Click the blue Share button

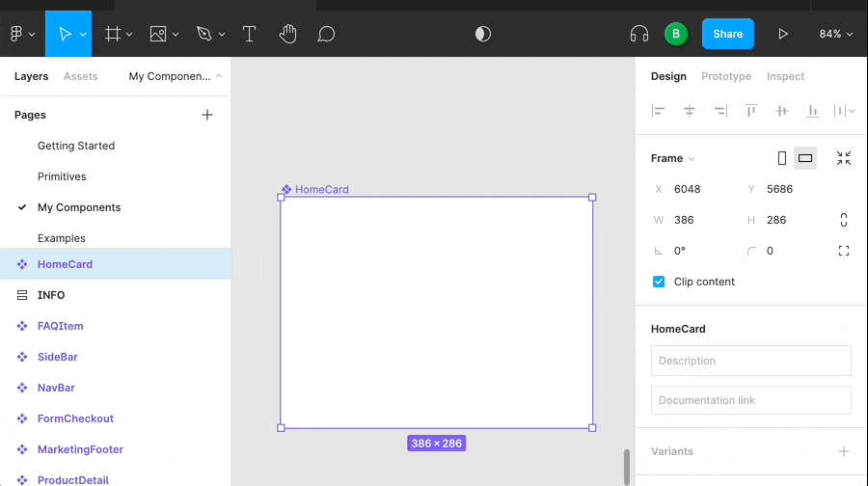point(727,34)
